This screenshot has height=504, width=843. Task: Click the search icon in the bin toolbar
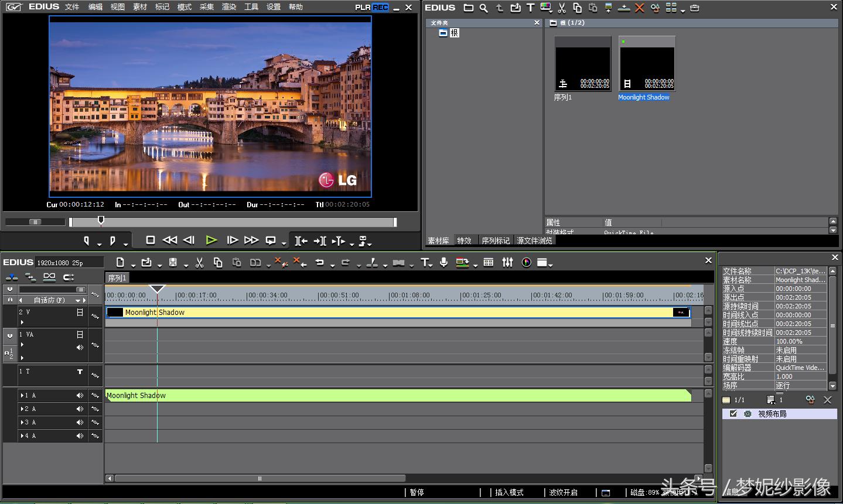pos(483,8)
